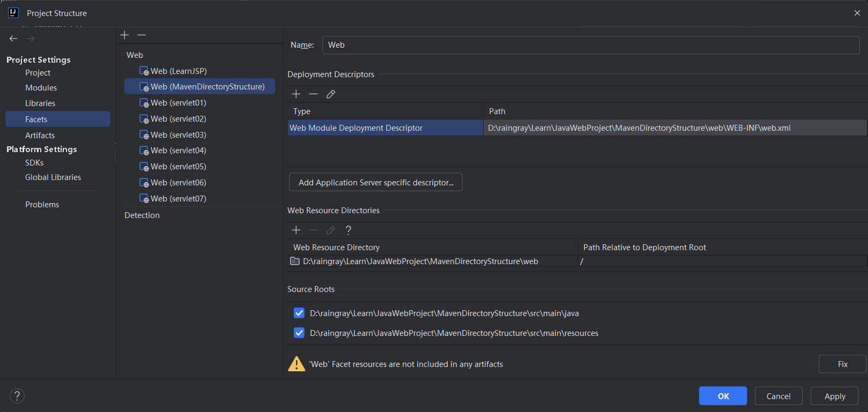Click Fix for the facet warning
This screenshot has width=868, height=412.
click(842, 364)
